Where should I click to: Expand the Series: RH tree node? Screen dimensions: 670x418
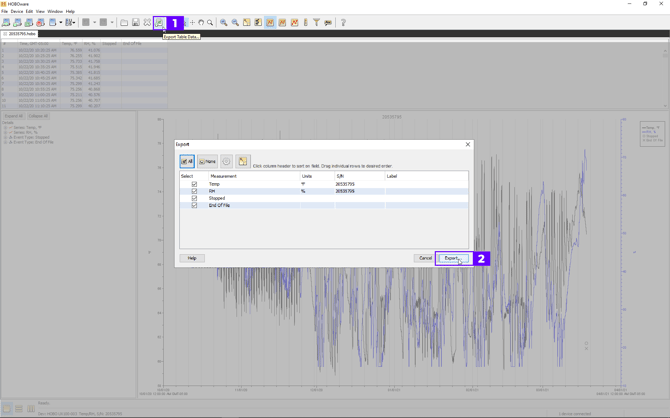[x=5, y=132]
